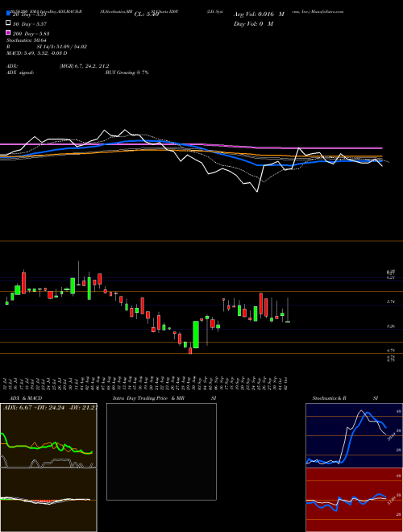This screenshot has height=532, width=403.
Task: Click the 'ADX signal:' label
Action: tap(19, 73)
